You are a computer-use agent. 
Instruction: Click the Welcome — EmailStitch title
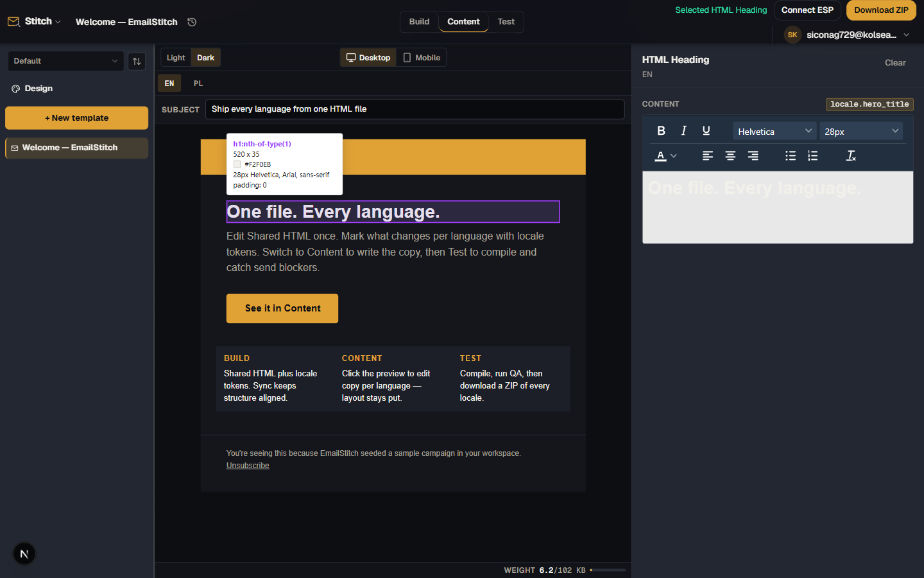click(x=126, y=22)
